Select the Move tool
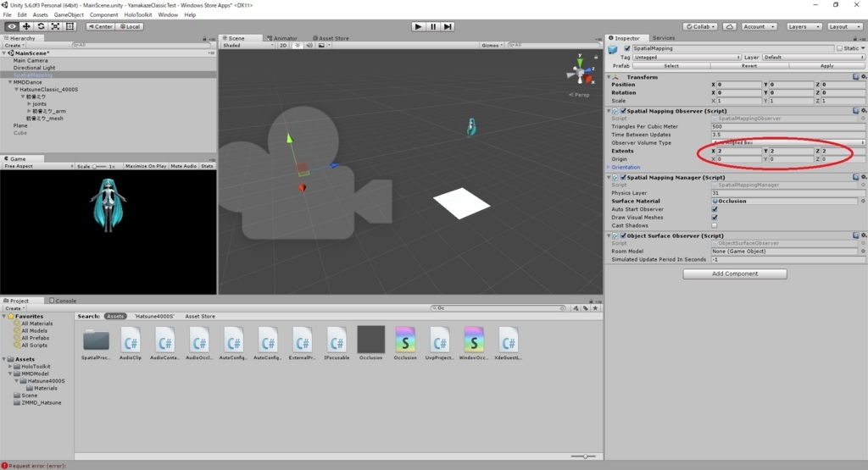This screenshot has height=470, width=868. (x=26, y=26)
